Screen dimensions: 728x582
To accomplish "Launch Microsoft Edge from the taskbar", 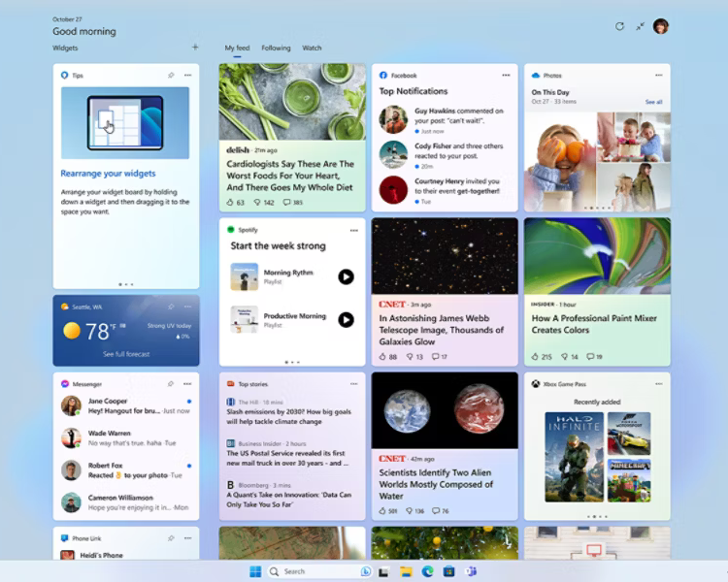I will [427, 571].
